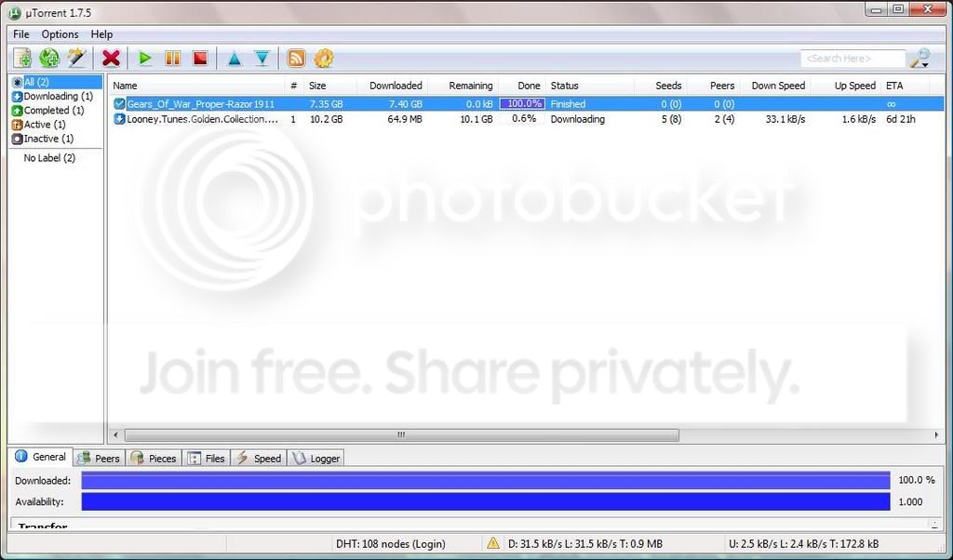Open the Options menu
The height and width of the screenshot is (560, 953).
point(60,34)
